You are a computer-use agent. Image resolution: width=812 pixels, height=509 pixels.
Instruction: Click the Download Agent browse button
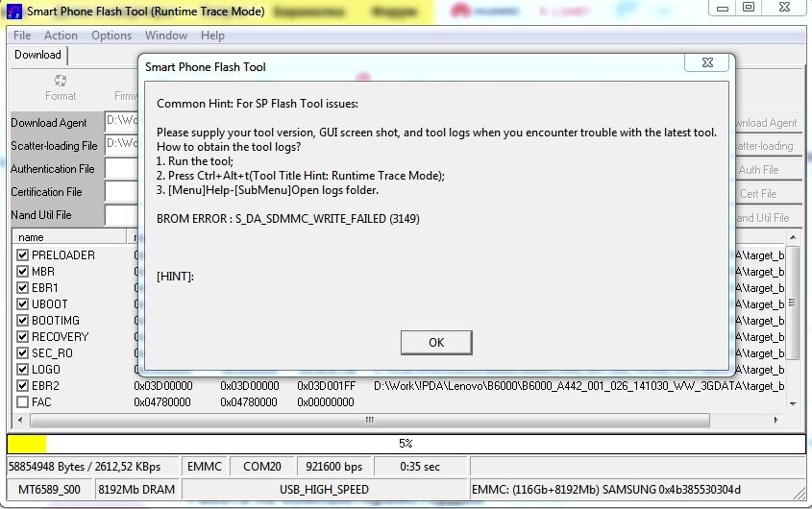769,123
